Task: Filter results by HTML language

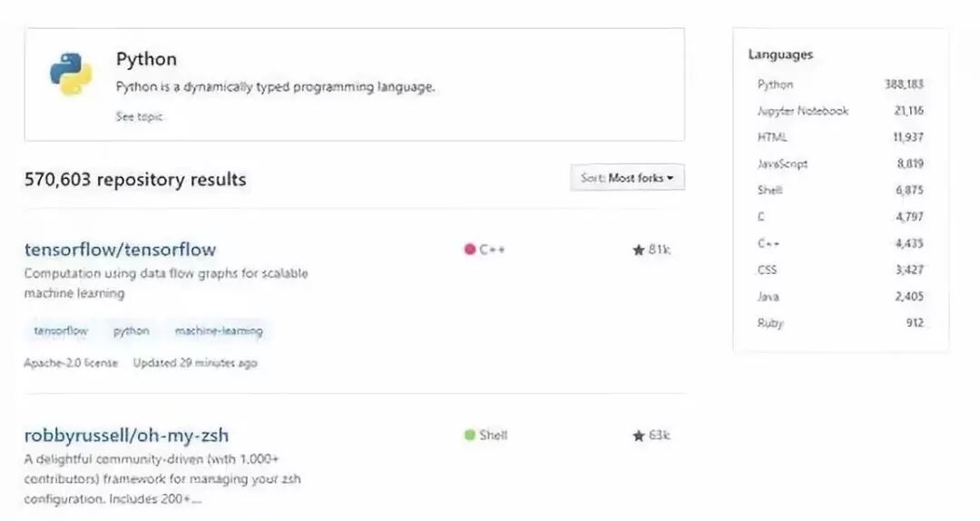Action: [772, 137]
